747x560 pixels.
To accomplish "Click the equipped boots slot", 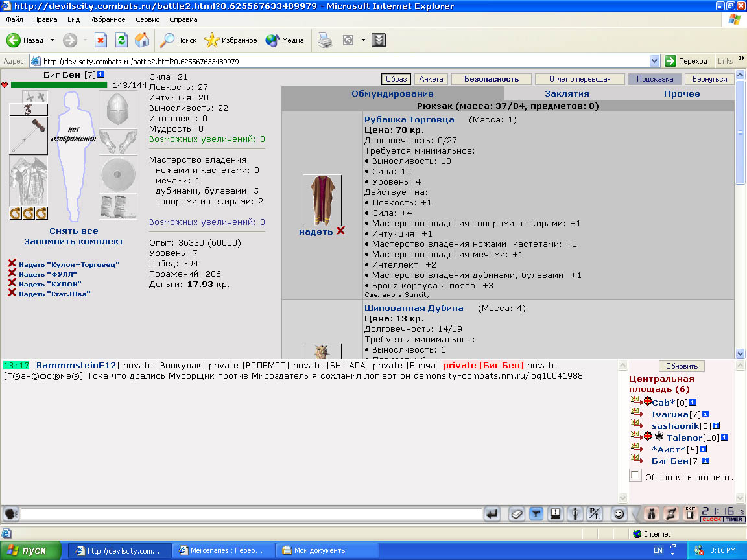I will [x=117, y=207].
